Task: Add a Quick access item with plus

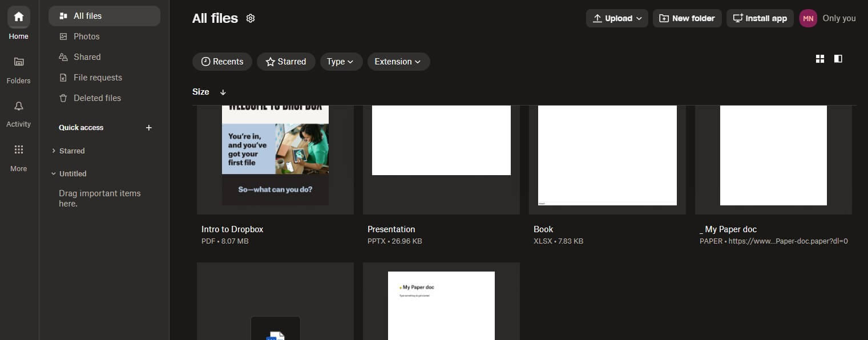Action: pos(149,128)
